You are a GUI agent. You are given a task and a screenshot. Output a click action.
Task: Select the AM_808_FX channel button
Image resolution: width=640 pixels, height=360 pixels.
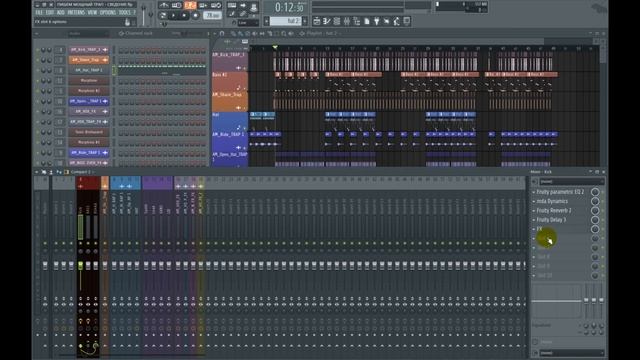[89, 111]
